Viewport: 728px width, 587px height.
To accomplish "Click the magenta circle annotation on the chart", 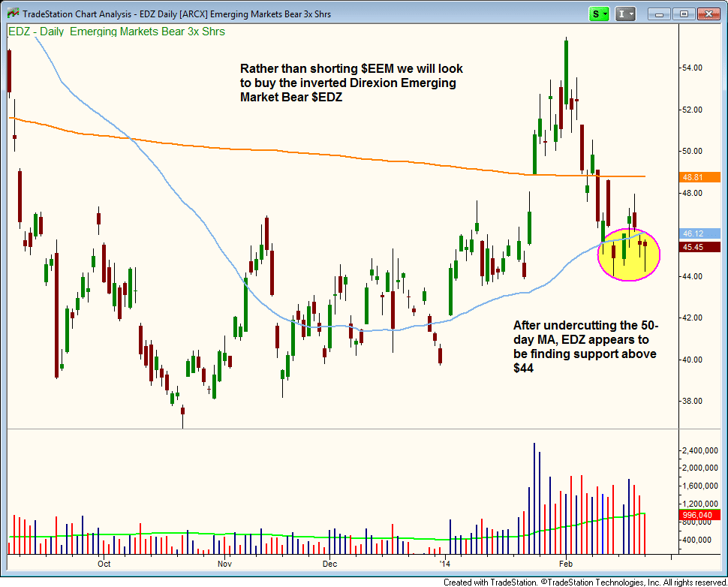I will 629,255.
